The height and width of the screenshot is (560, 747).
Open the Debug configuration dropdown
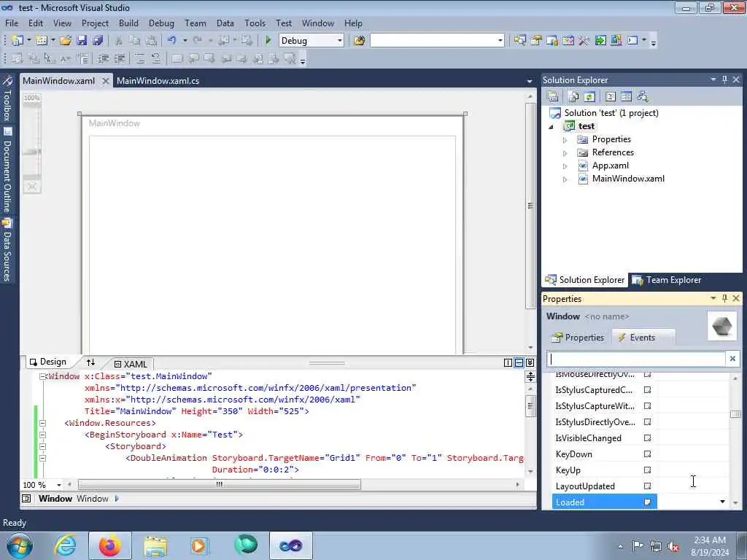coord(340,41)
